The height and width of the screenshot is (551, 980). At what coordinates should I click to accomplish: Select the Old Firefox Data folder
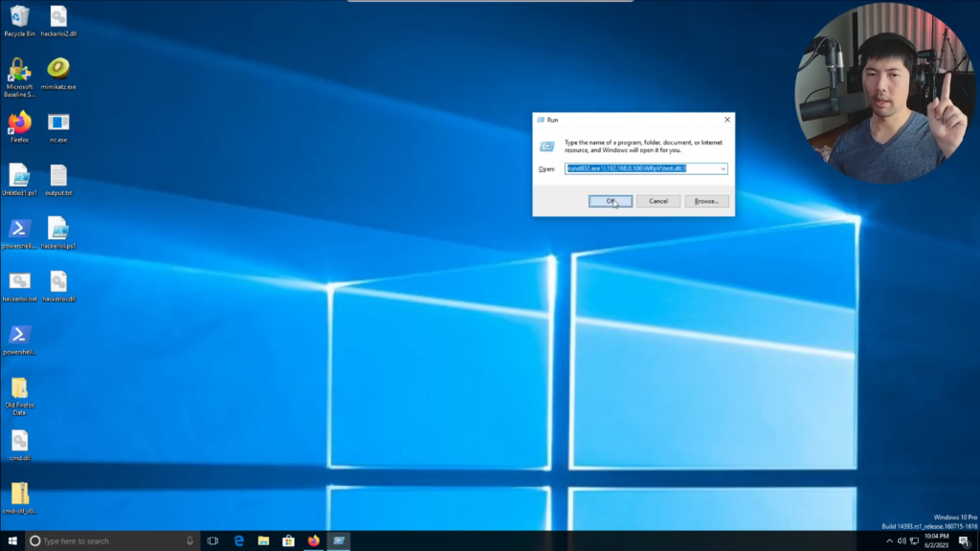[19, 396]
